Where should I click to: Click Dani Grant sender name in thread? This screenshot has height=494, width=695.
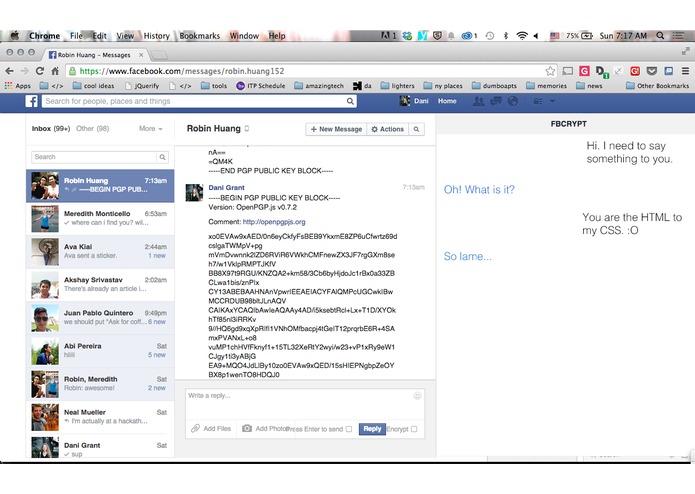coord(226,187)
